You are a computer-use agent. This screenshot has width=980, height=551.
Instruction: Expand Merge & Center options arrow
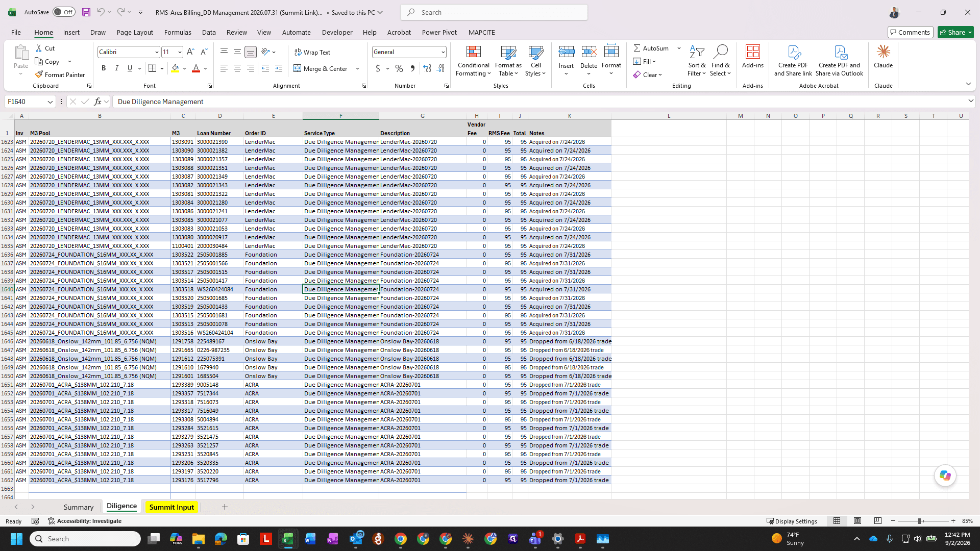point(357,68)
